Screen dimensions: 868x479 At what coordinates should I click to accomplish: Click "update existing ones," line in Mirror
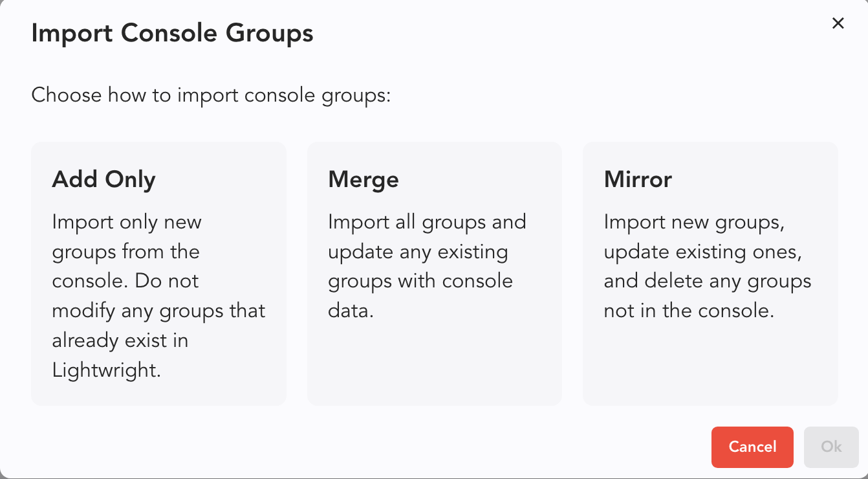click(x=702, y=252)
